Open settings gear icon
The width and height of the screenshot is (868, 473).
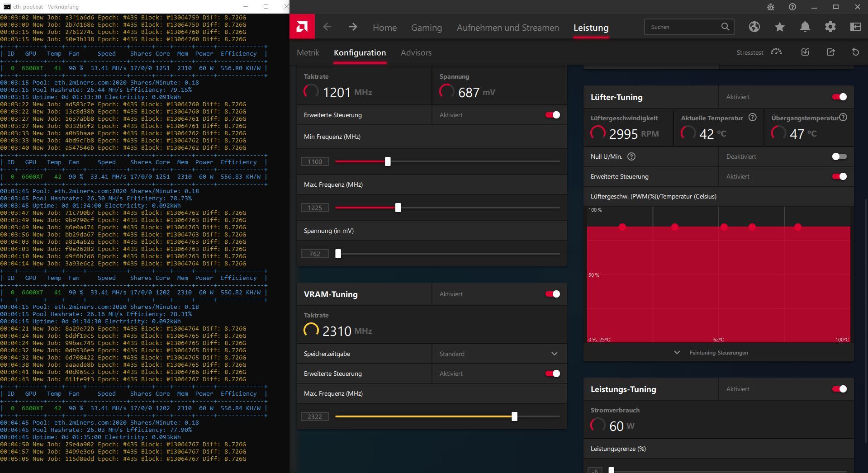click(x=830, y=27)
